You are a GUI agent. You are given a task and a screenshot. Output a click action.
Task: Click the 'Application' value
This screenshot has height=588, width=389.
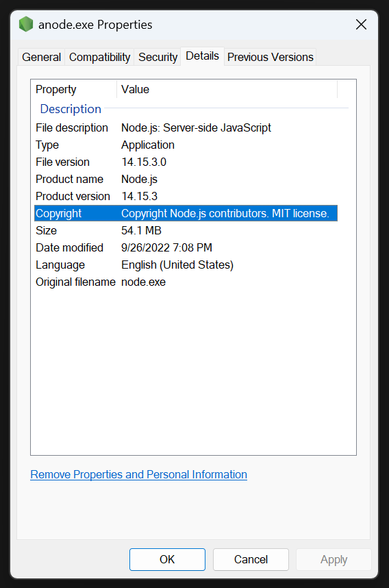[x=148, y=145]
